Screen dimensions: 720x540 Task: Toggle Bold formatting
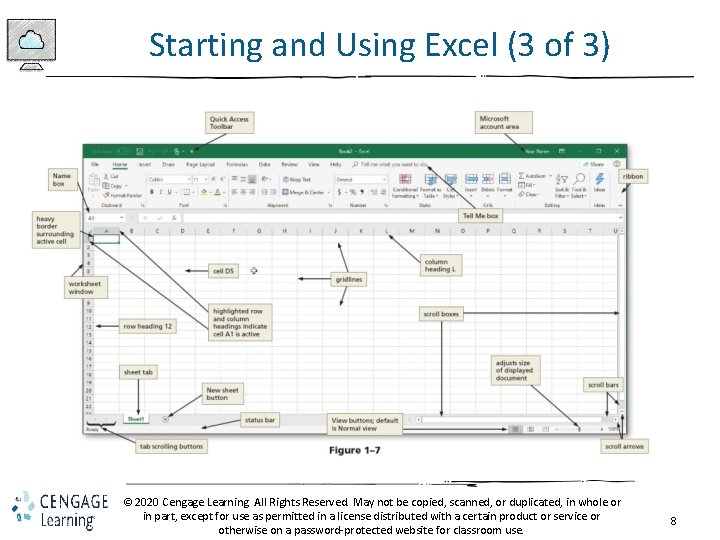coord(152,192)
